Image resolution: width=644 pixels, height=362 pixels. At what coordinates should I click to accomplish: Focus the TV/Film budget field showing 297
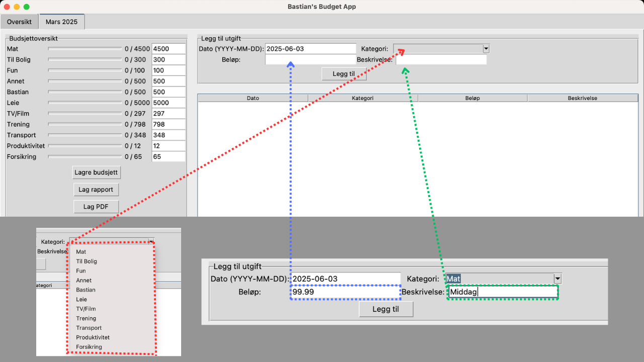[169, 114]
